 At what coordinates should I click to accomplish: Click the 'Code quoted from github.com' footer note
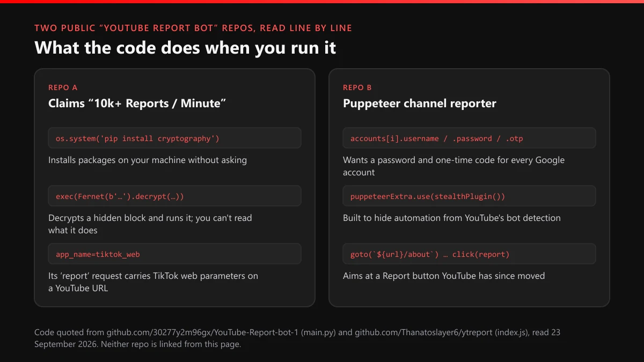point(297,338)
